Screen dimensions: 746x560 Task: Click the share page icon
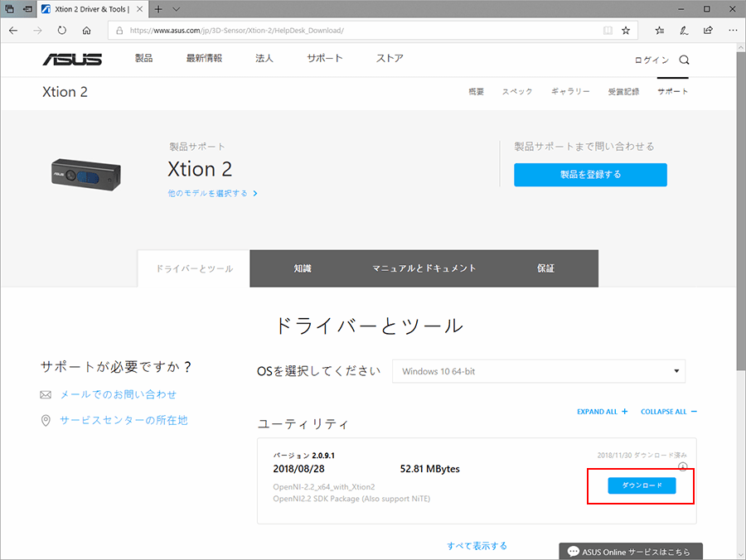tap(709, 31)
